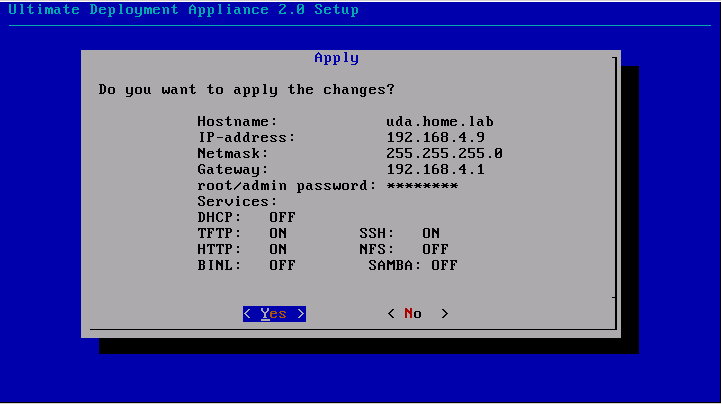Click the IP-address: label
The height and width of the screenshot is (404, 721).
246,137
